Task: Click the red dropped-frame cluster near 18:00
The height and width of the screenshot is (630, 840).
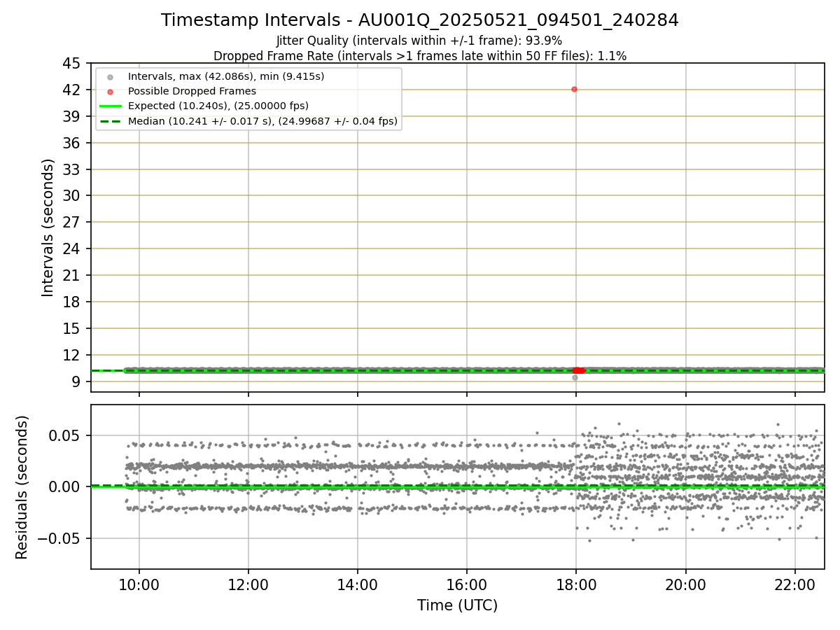Action: pos(578,370)
